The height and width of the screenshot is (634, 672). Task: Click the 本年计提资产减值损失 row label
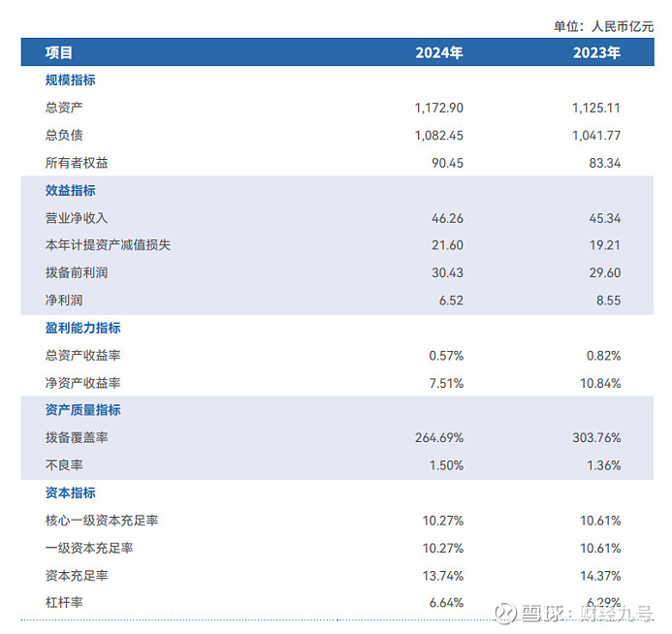[x=108, y=245]
